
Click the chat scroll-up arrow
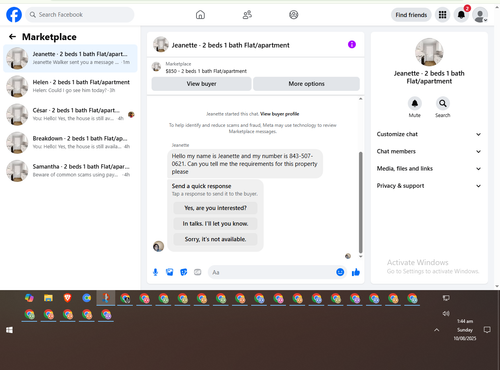(360, 99)
